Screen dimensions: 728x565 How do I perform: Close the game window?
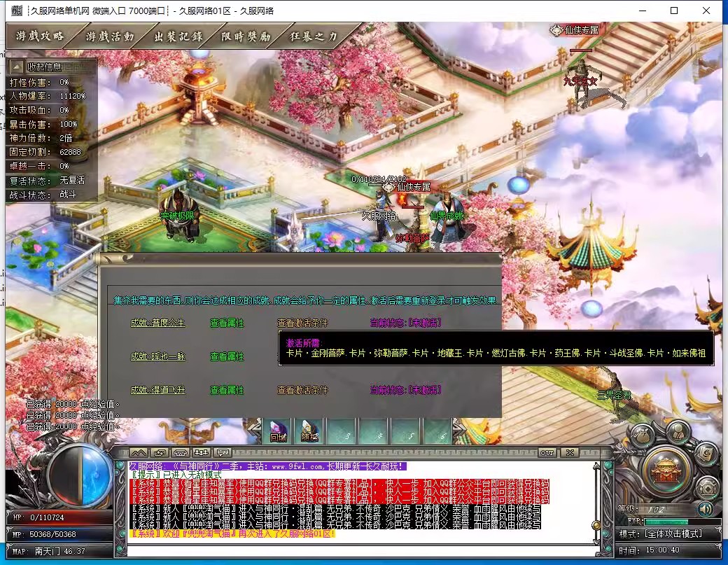706,11
